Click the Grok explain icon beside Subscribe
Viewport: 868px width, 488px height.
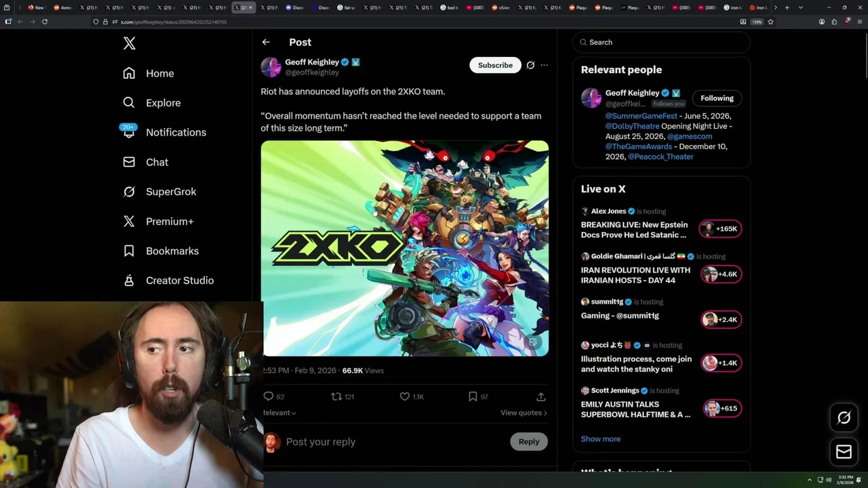[530, 65]
